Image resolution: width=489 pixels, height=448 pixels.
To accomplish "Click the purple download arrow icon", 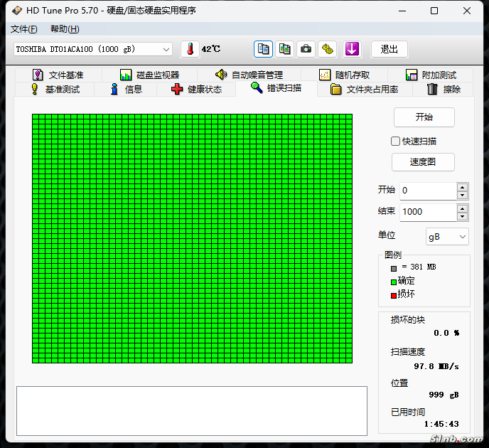I will 352,49.
